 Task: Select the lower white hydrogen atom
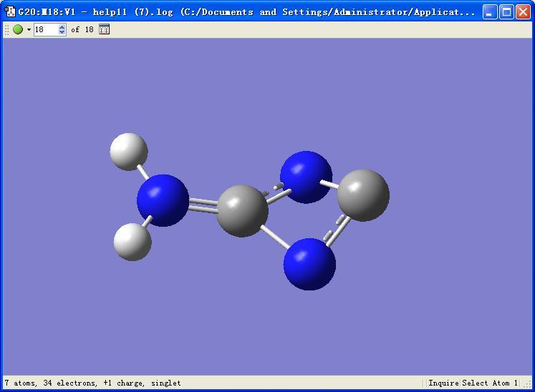(x=132, y=242)
